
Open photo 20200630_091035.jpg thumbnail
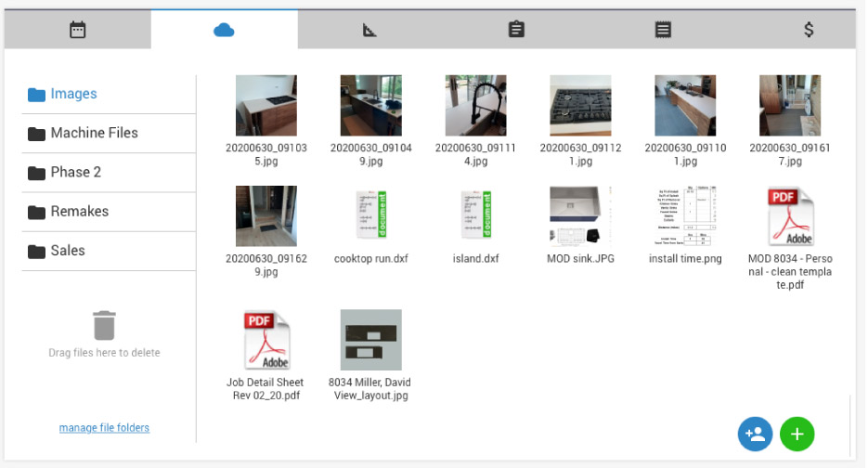point(266,106)
